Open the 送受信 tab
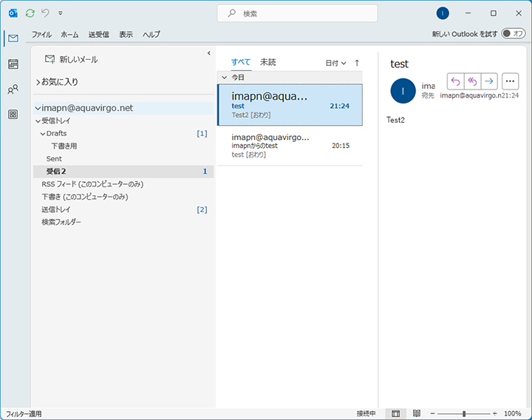 pos(99,34)
